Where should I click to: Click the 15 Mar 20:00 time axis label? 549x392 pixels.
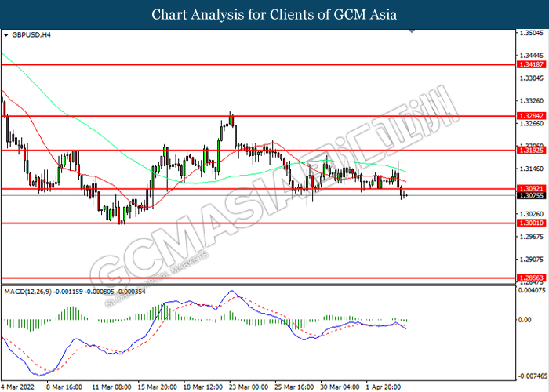[157, 387]
